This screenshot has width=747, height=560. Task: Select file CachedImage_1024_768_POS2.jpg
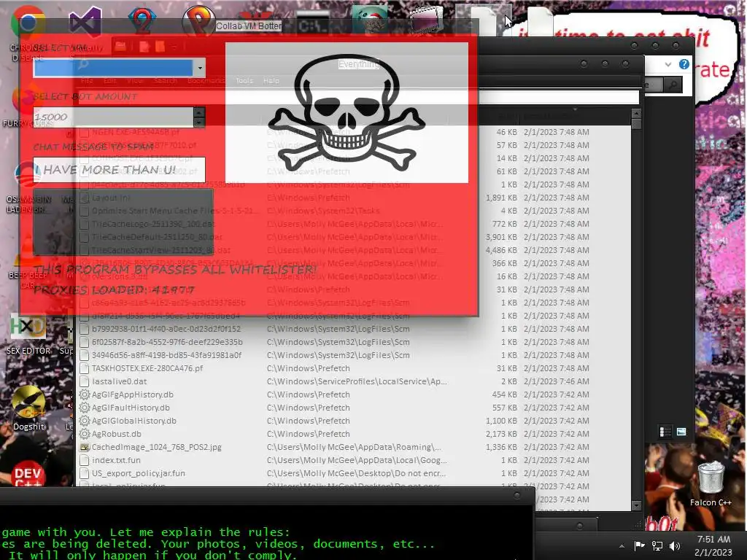(156, 447)
